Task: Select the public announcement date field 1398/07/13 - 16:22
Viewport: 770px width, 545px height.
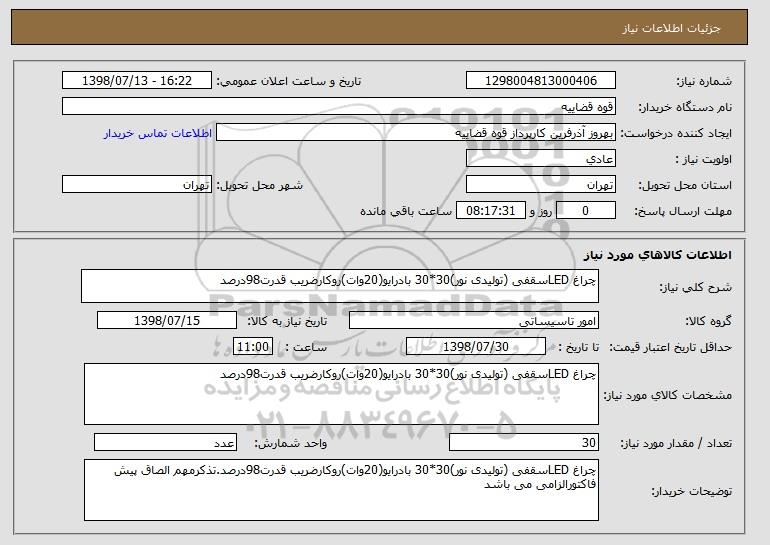Action: [x=137, y=81]
